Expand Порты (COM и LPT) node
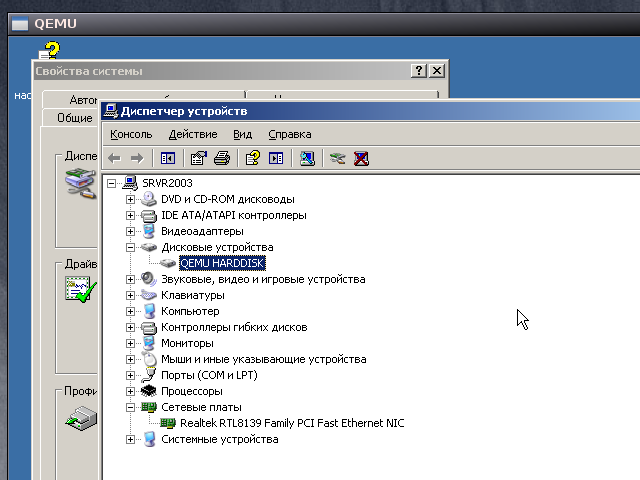The height and width of the screenshot is (480, 640). click(130, 375)
